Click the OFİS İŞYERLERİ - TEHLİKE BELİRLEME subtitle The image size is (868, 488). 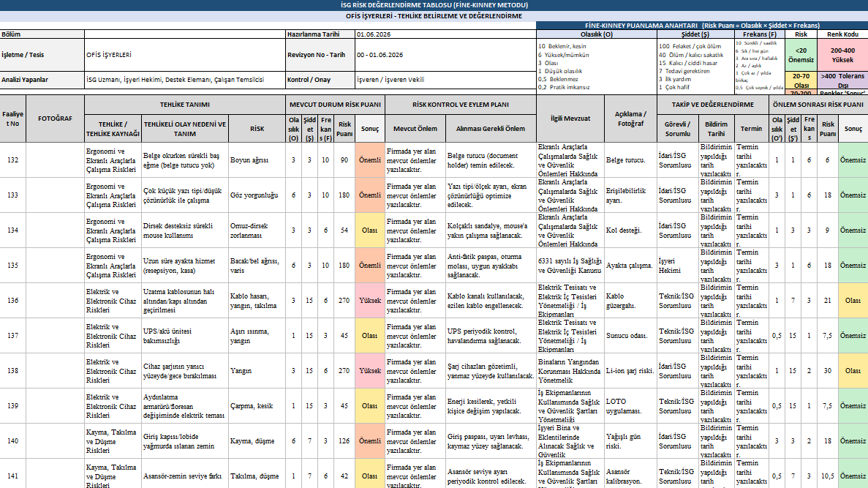coord(434,16)
